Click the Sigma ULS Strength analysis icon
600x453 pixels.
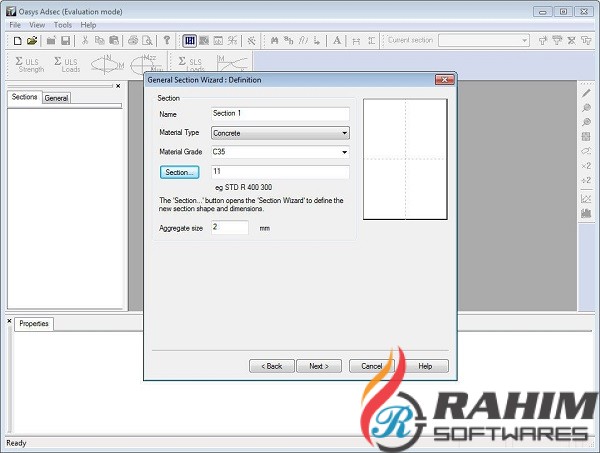tap(29, 64)
